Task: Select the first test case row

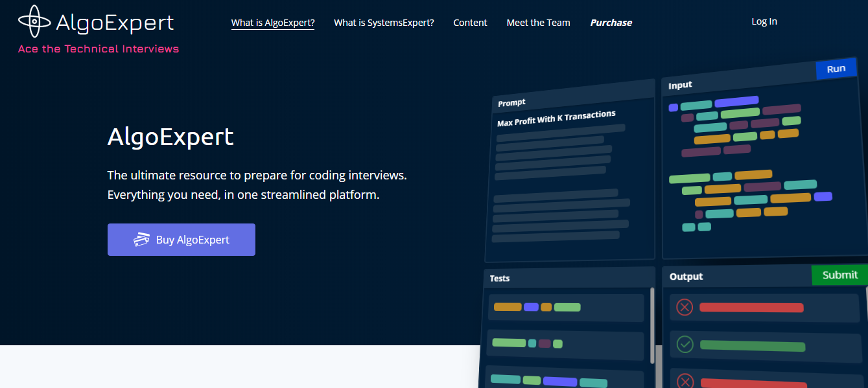Action: (565, 307)
